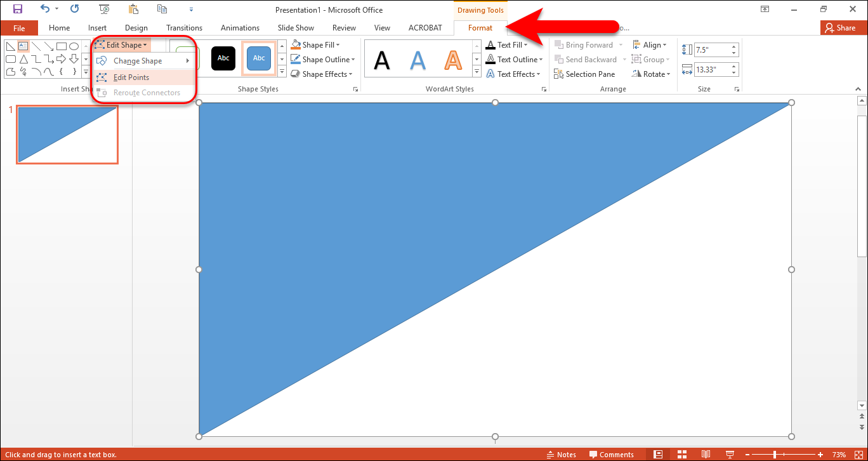This screenshot has height=461, width=868.
Task: Toggle the Comments pane
Action: (x=611, y=455)
